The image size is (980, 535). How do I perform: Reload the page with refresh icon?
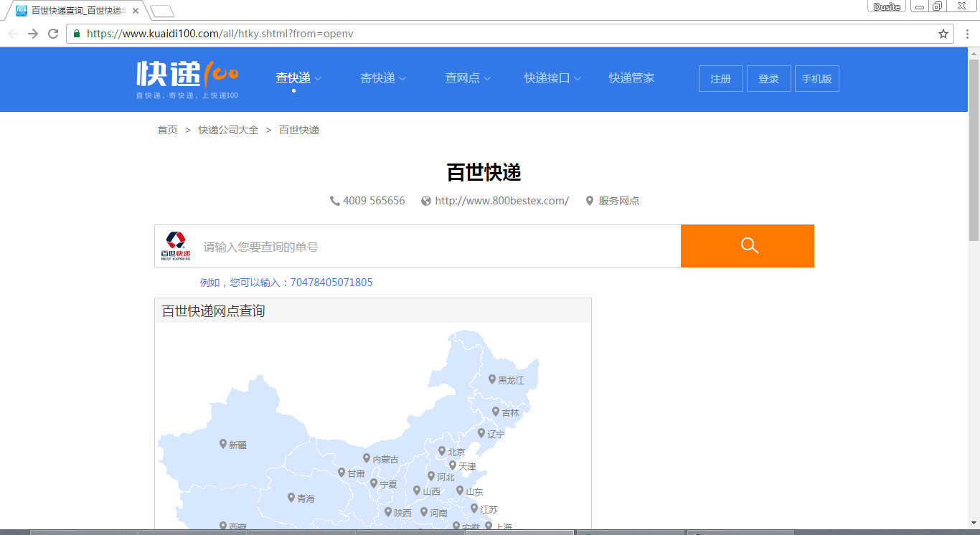point(53,34)
